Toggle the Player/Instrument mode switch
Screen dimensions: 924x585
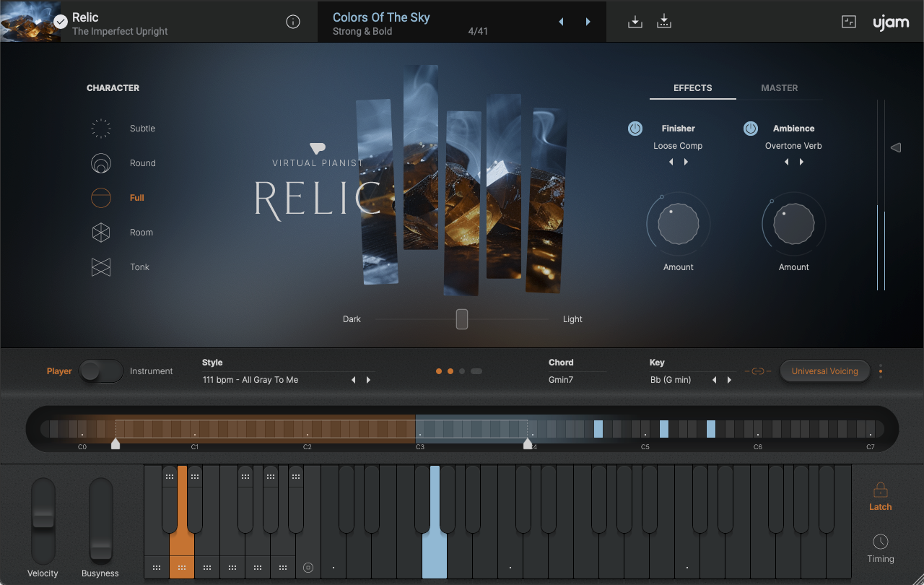[x=101, y=371]
